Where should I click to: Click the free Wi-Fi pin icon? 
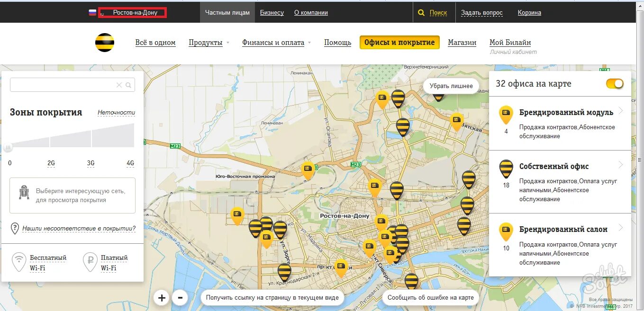click(19, 262)
